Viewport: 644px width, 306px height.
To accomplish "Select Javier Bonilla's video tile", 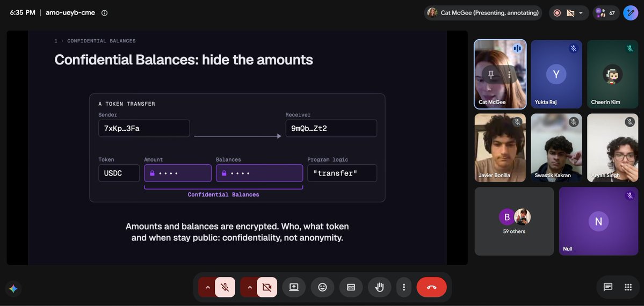I will [x=500, y=148].
